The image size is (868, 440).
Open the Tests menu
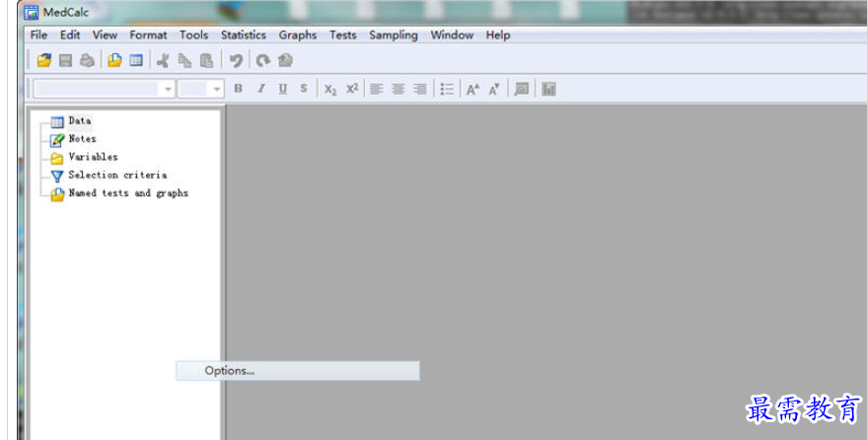tap(343, 35)
